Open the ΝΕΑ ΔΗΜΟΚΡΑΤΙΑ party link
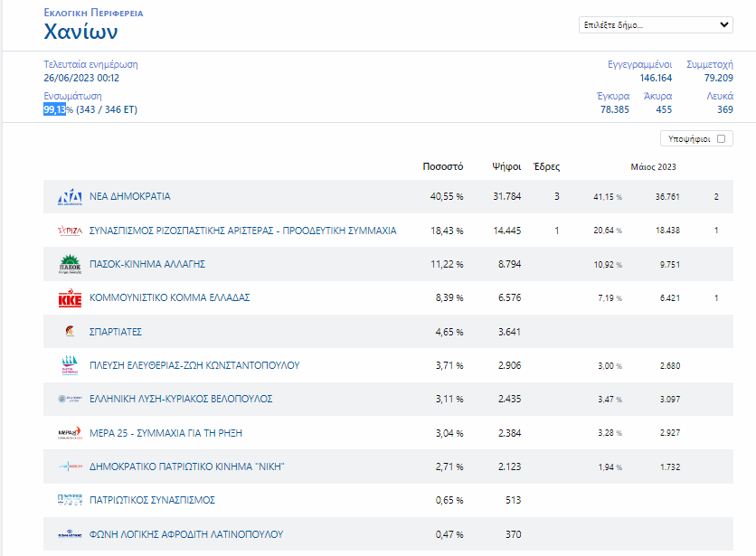 pos(129,197)
